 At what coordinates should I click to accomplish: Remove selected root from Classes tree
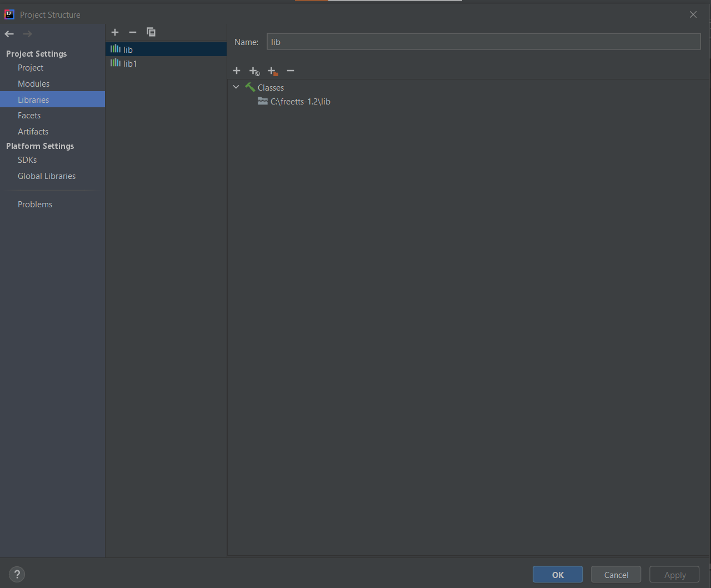point(290,71)
